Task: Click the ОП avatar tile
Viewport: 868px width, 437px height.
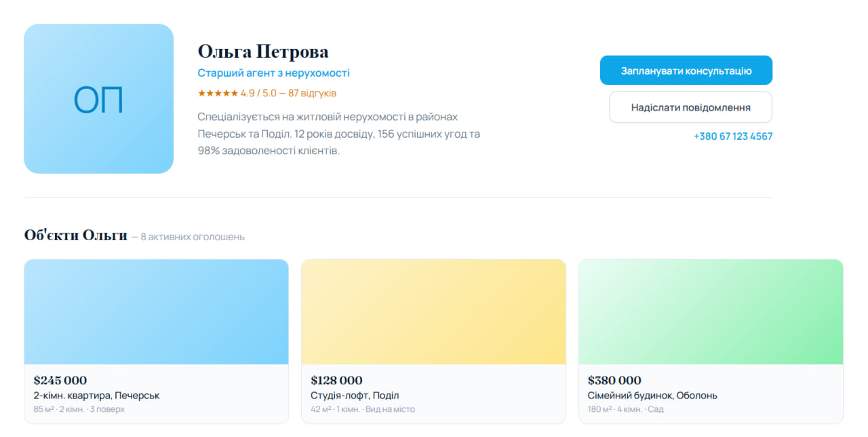Action: pos(98,99)
